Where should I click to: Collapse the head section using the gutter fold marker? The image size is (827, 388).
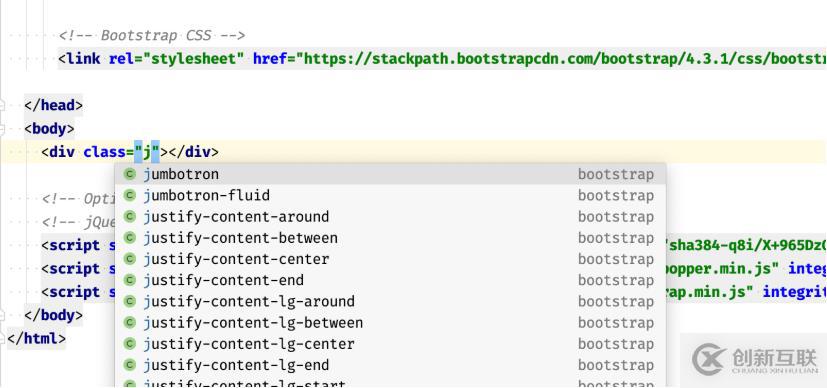click(x=2, y=105)
